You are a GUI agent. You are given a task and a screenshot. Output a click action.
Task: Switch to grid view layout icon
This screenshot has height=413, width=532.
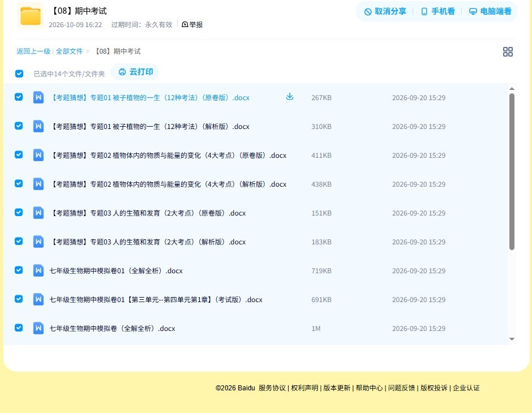click(508, 51)
